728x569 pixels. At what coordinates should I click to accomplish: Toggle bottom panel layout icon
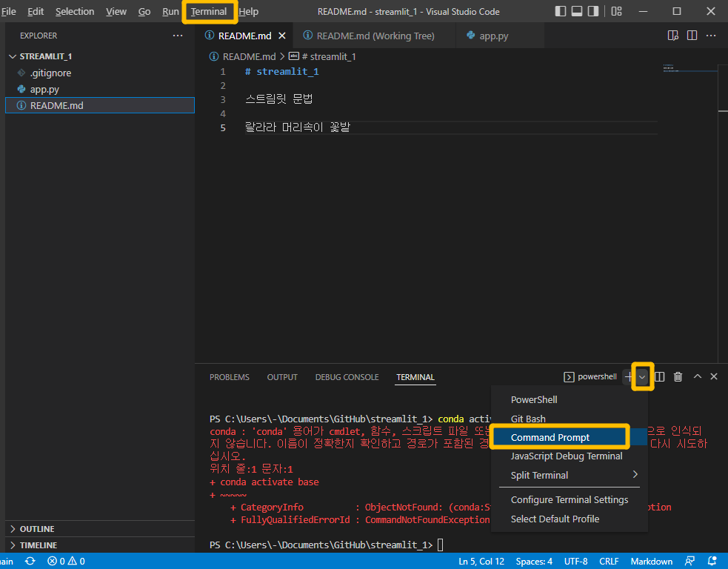(577, 12)
